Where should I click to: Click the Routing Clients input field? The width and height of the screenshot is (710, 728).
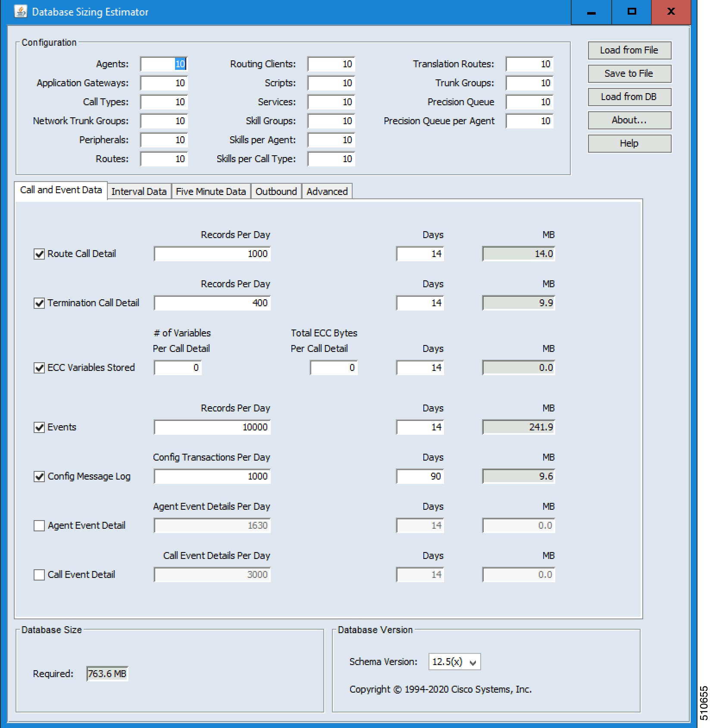(x=331, y=64)
